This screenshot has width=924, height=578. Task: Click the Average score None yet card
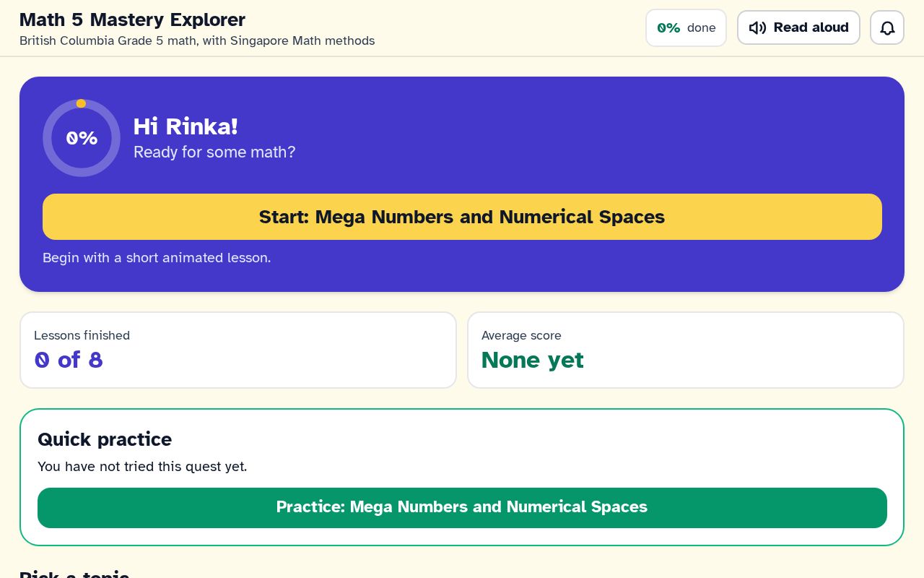(686, 350)
